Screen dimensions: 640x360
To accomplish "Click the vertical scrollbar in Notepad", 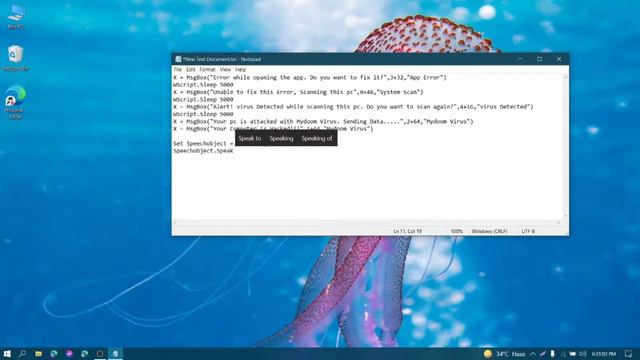I will [x=565, y=146].
